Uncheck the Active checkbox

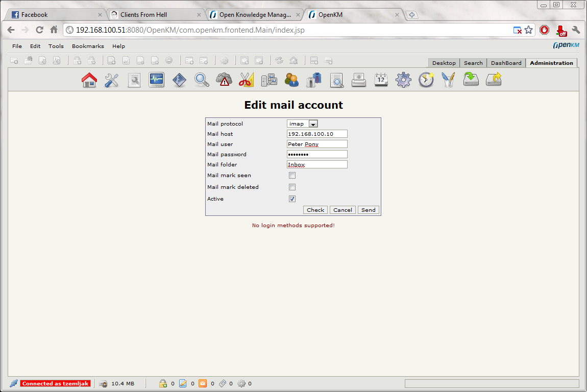tap(292, 199)
